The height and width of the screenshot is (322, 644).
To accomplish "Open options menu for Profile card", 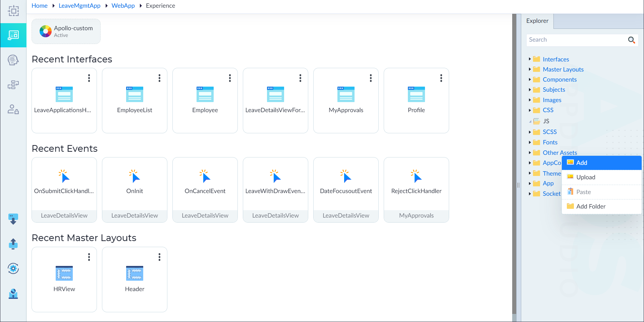I will coord(441,78).
